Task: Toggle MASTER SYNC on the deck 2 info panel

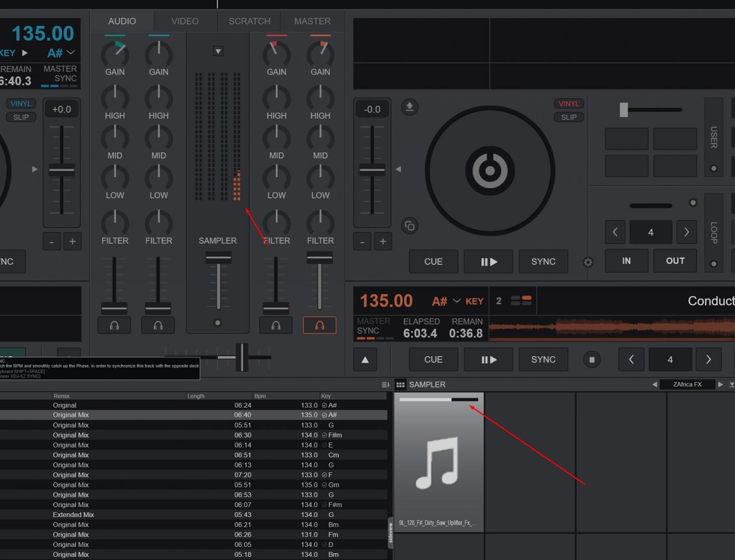Action: [373, 328]
